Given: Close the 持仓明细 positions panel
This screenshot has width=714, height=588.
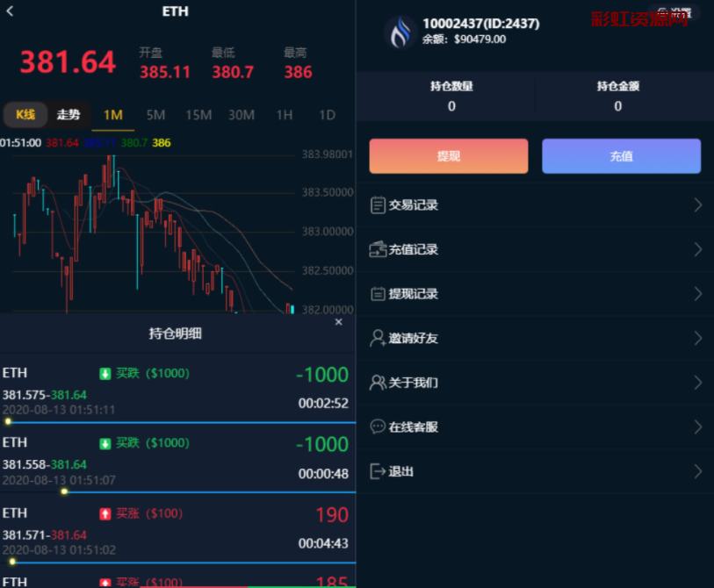Looking at the screenshot, I should pos(339,322).
